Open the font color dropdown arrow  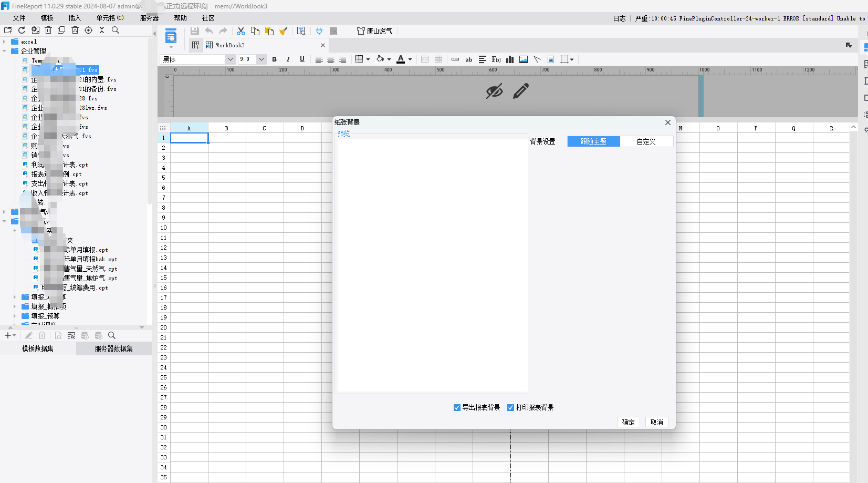click(x=410, y=59)
